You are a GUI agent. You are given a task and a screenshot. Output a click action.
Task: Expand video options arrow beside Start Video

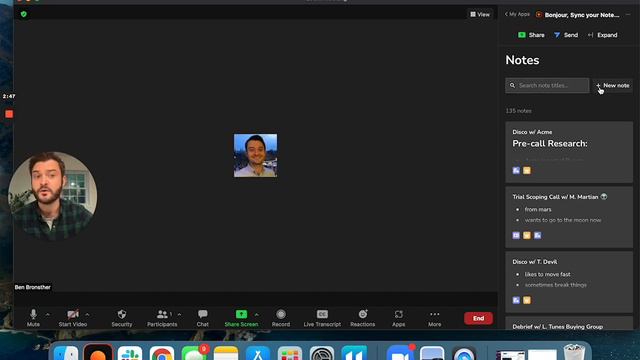[87, 315]
